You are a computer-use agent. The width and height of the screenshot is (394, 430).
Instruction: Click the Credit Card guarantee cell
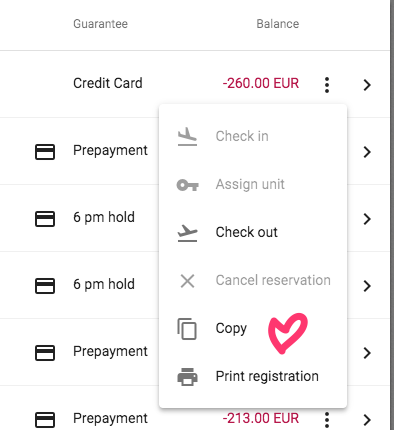108,83
